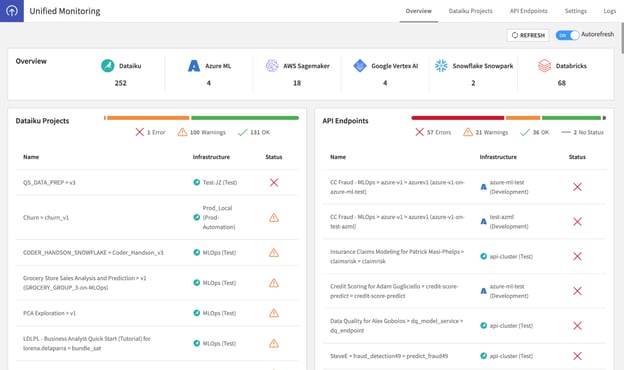The height and width of the screenshot is (370, 624).
Task: Select the Dataiku bird icon in Overview
Action: pos(107,66)
